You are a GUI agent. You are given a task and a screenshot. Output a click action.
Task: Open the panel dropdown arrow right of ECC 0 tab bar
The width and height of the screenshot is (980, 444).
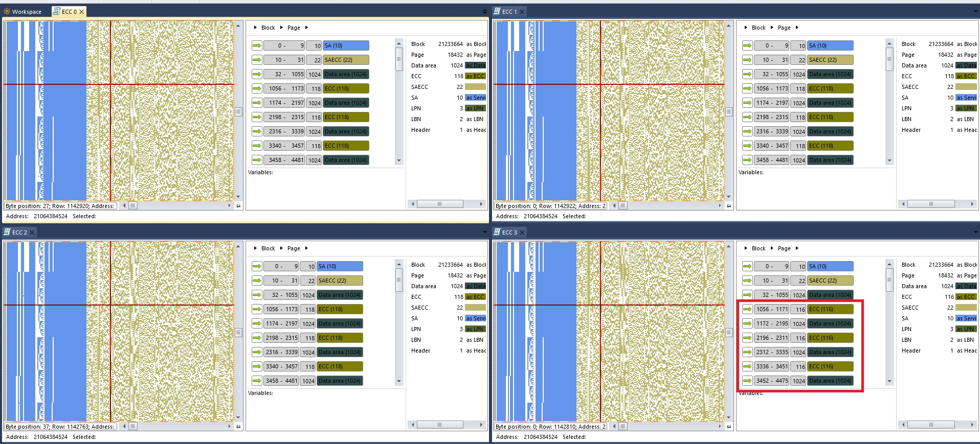pos(484,12)
